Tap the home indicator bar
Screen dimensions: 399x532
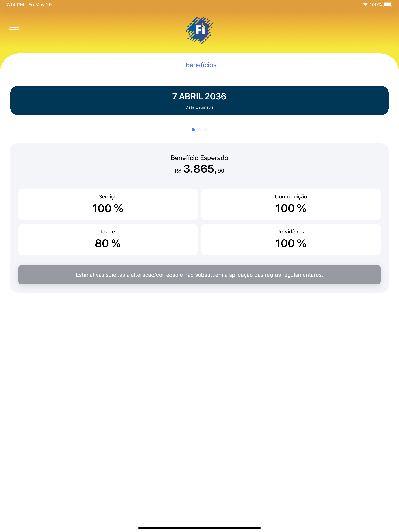199,528
